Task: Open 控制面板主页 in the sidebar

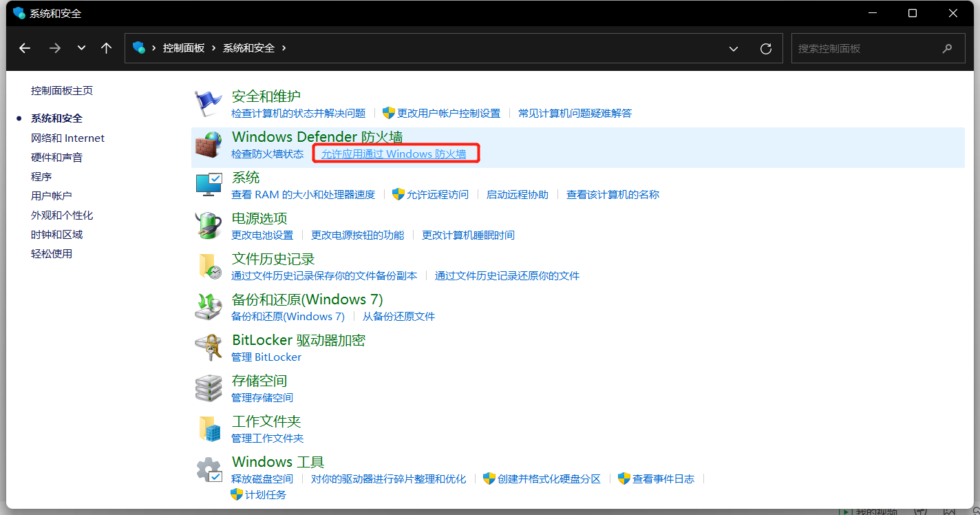Action: [62, 91]
